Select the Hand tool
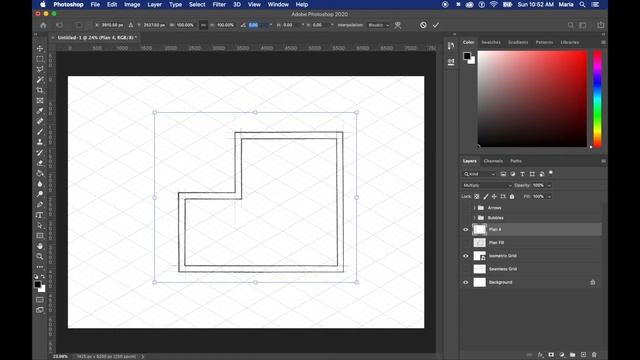 (x=40, y=246)
